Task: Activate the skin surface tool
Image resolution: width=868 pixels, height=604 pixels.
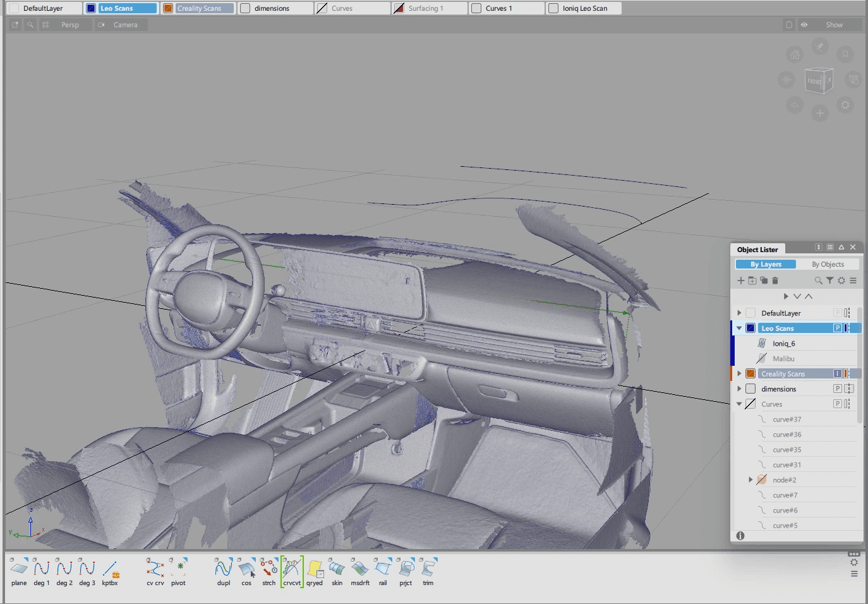Action: click(x=337, y=569)
